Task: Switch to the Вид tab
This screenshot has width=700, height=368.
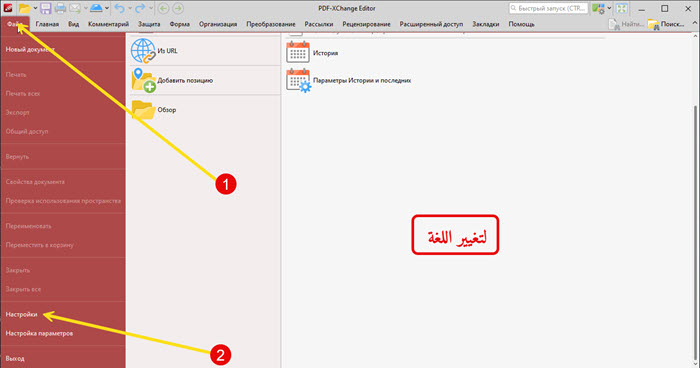Action: click(x=74, y=24)
